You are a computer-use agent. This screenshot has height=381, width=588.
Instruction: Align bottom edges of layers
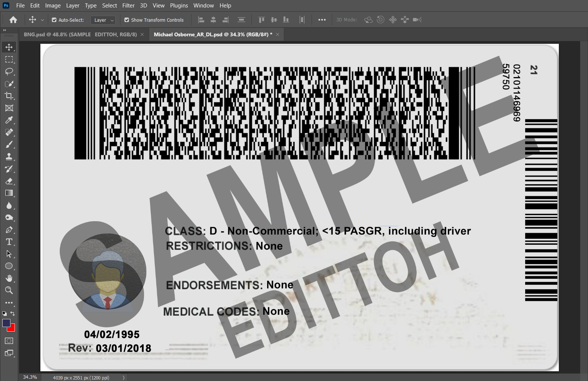[x=286, y=20]
